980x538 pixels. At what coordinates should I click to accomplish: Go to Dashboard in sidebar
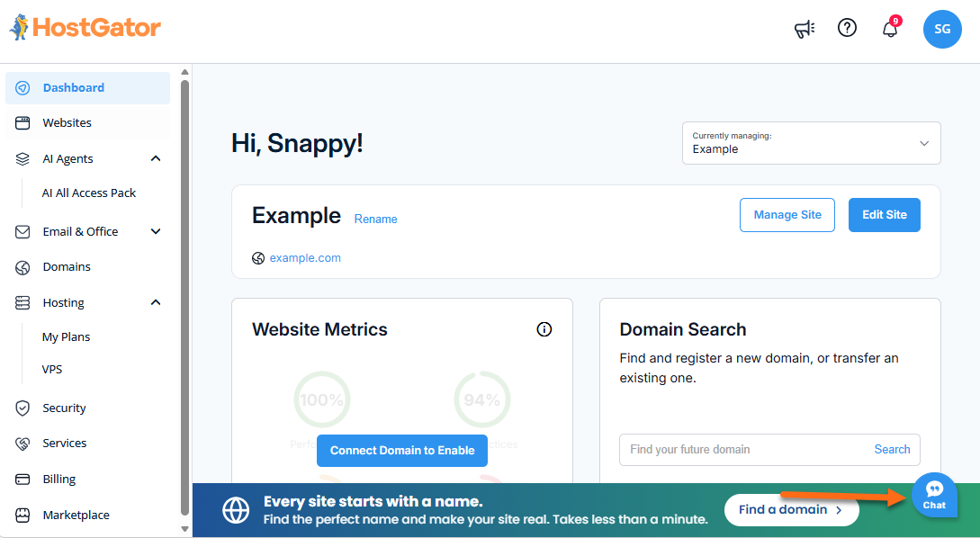[x=87, y=87]
